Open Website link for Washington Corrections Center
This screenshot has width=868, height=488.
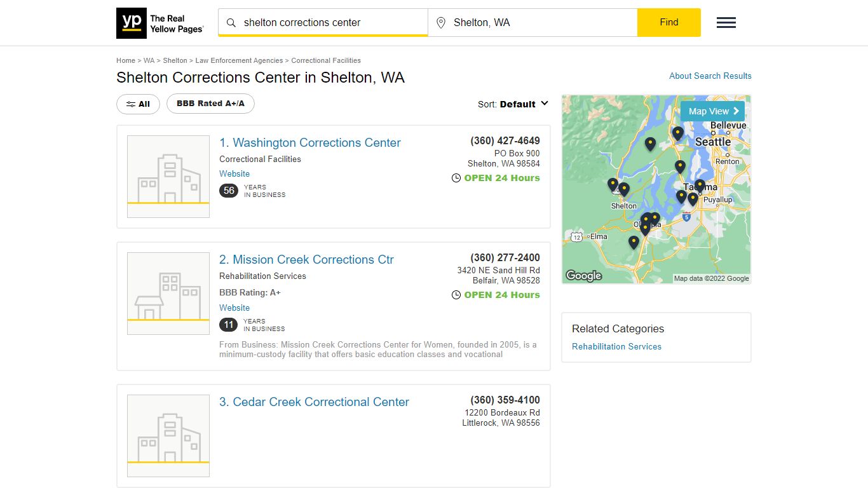(234, 173)
